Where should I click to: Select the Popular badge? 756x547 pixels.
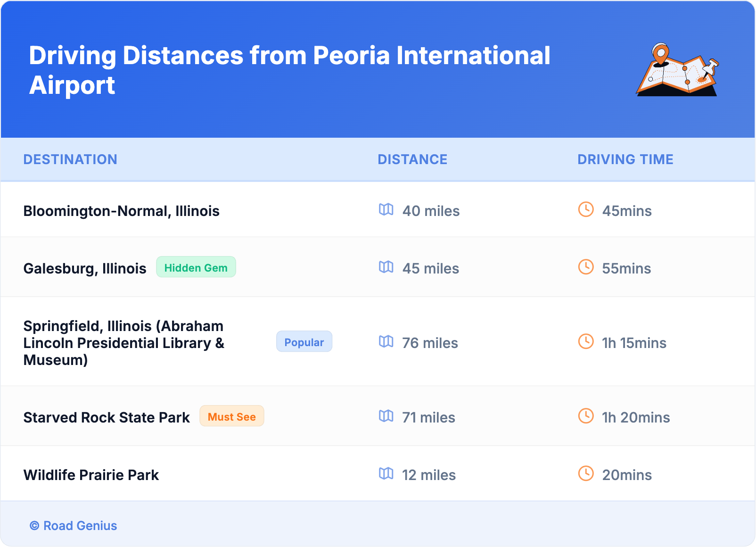[x=304, y=342]
